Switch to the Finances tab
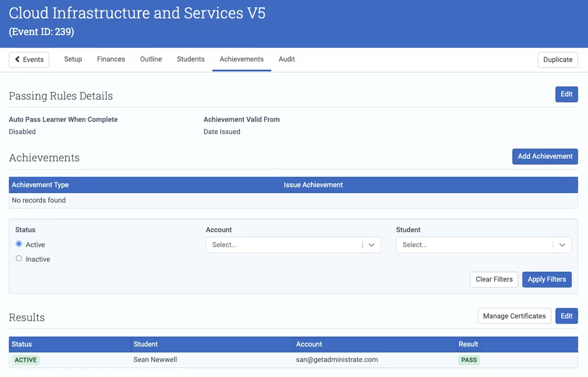The width and height of the screenshot is (588, 377). [111, 59]
